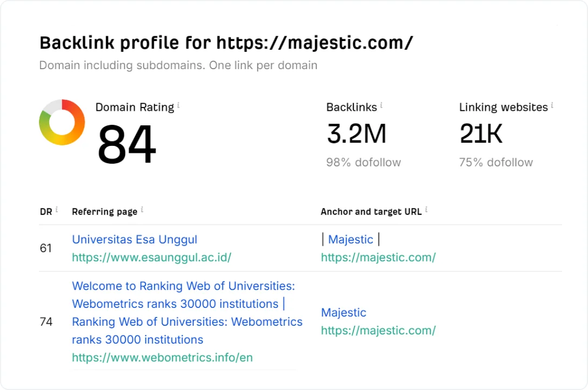This screenshot has height=390, width=588.
Task: Select the 3.2M backlinks count
Action: [x=357, y=134]
